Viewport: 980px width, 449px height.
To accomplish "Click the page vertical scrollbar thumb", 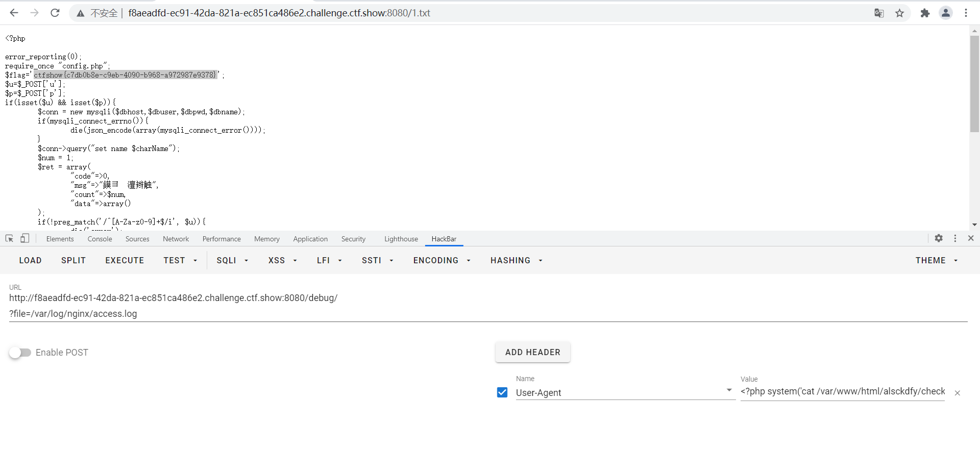I will 974,84.
